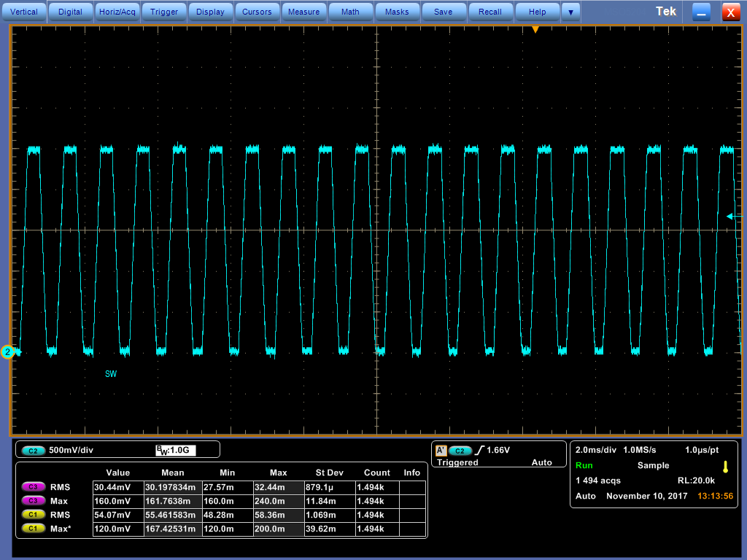
Task: Select the 120.0mV C1 Max* value cell
Action: coord(118,529)
